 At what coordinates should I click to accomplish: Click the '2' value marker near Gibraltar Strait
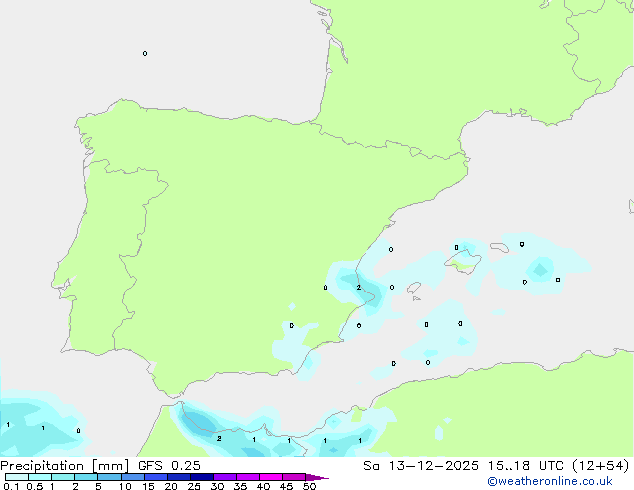pyautogui.click(x=219, y=438)
